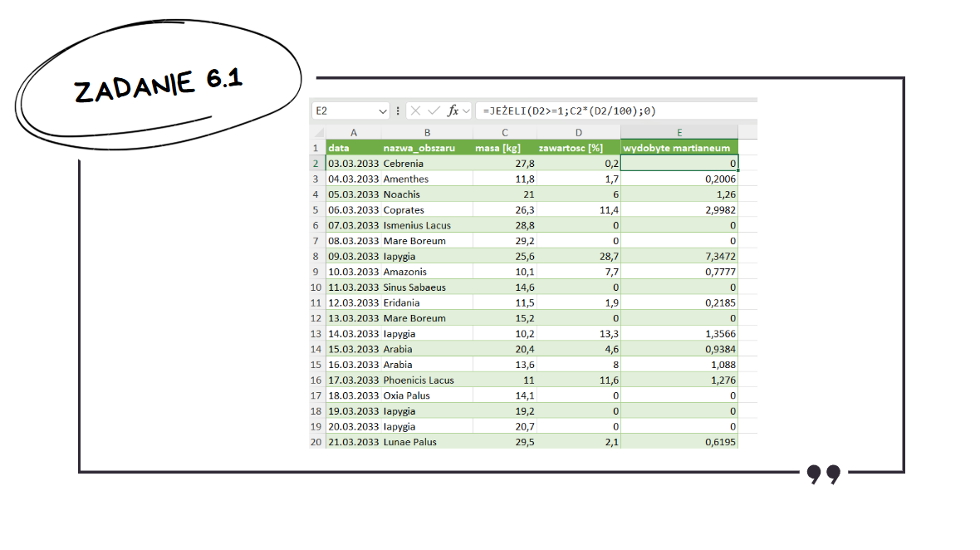Select column C header
980x550 pixels.
[x=504, y=132]
